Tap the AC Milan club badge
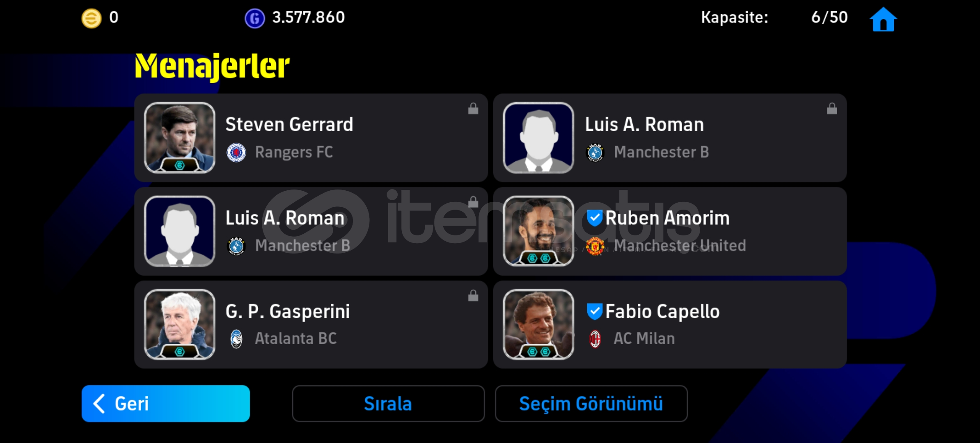This screenshot has height=443, width=980. (595, 339)
